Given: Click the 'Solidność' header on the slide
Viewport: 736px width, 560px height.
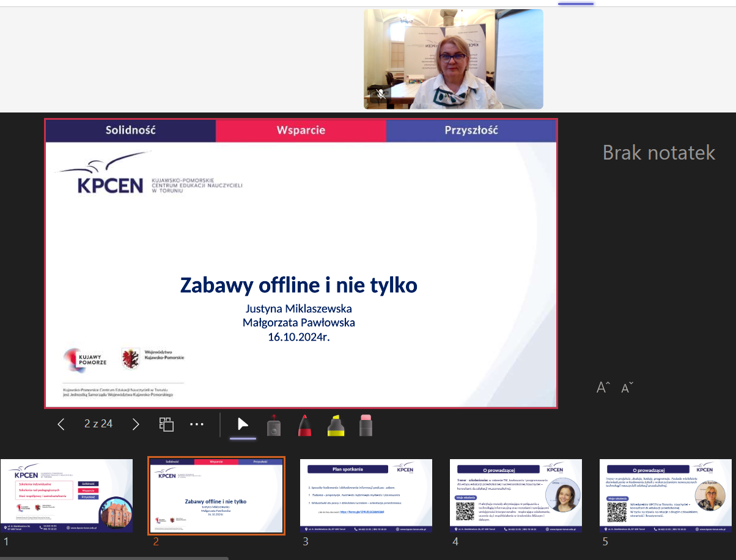Looking at the screenshot, I should [x=131, y=130].
